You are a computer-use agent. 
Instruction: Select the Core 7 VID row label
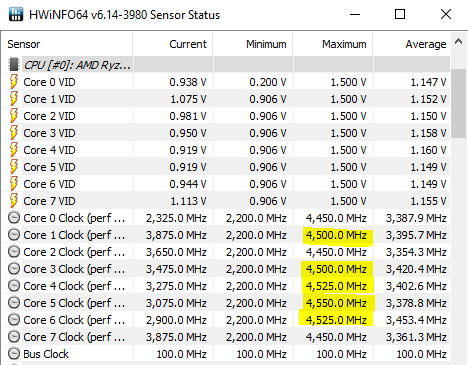49,201
